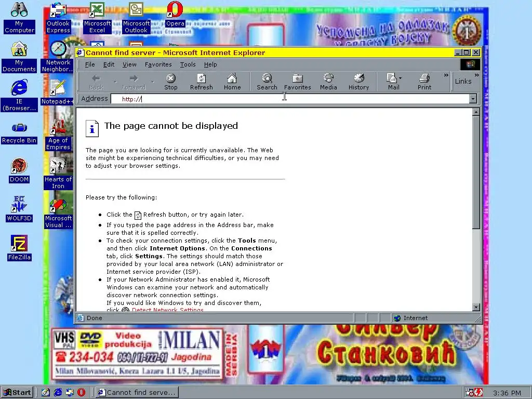
Task: Open the Search pane icon
Action: point(267,82)
